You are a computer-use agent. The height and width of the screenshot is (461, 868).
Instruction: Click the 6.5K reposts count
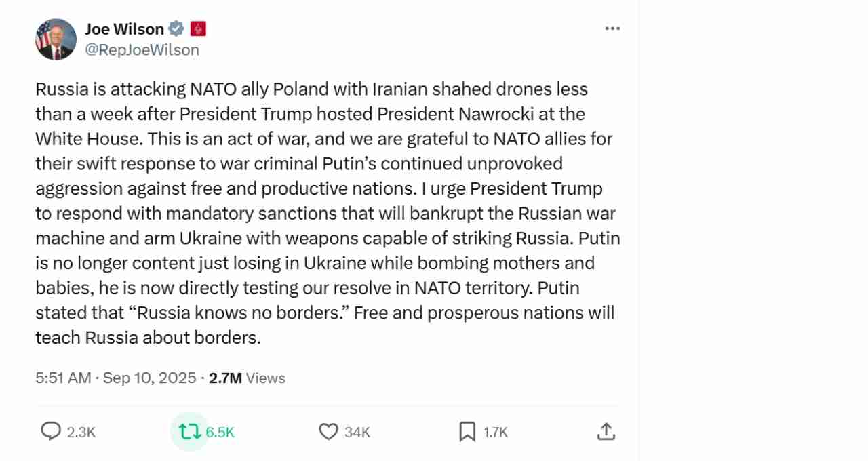(220, 432)
